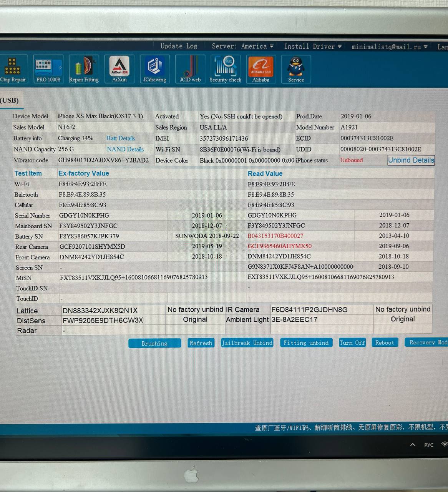Select the Screen SN read value G9N8371X0KFJ4F8AN+A10000000000
This screenshot has height=492, width=448.
point(300,267)
